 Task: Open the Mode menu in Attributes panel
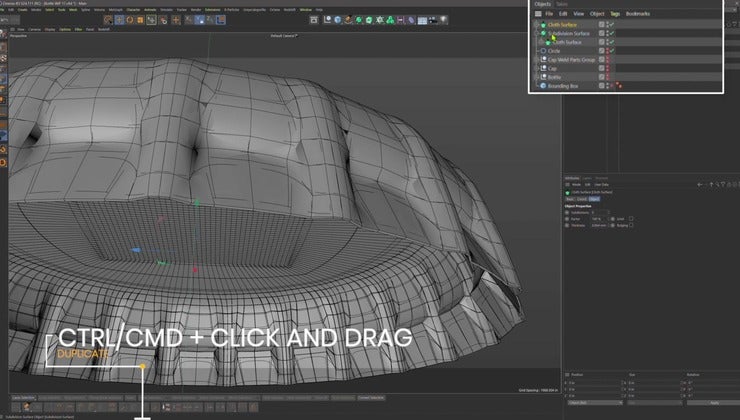click(x=577, y=185)
